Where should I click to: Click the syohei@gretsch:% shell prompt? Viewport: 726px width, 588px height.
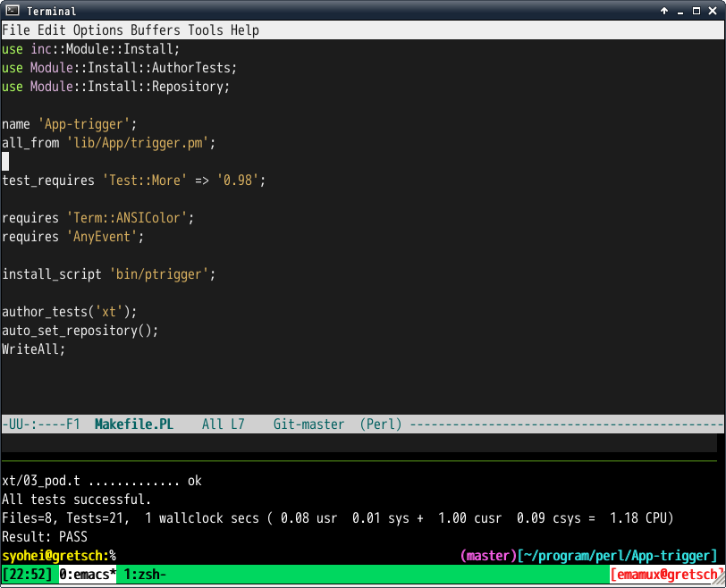coord(59,555)
